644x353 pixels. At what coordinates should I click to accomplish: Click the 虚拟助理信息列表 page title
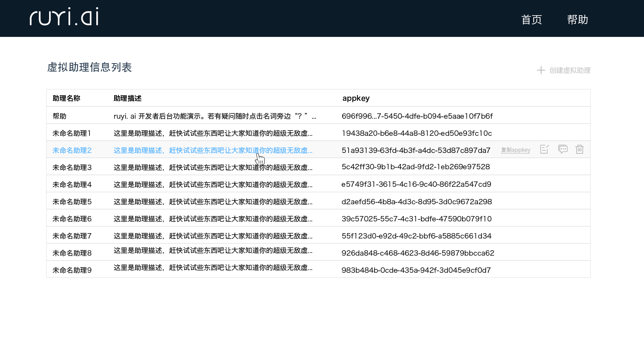click(89, 67)
